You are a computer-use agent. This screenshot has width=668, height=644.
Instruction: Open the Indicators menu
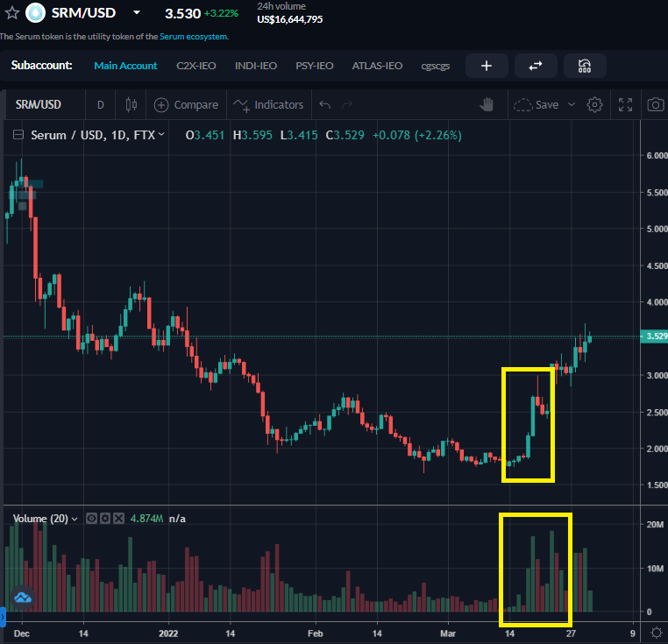269,105
